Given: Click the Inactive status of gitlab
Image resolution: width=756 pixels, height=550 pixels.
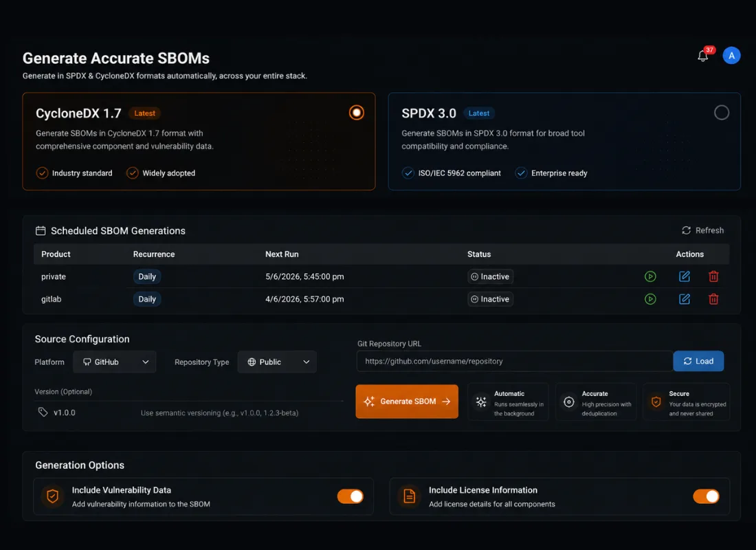Looking at the screenshot, I should (490, 299).
